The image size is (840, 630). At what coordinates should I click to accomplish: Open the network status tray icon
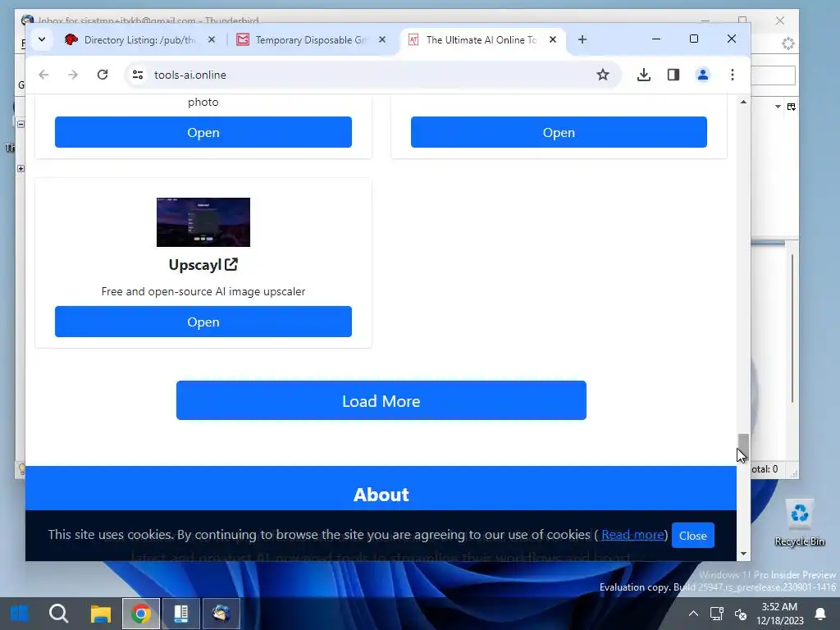716,614
